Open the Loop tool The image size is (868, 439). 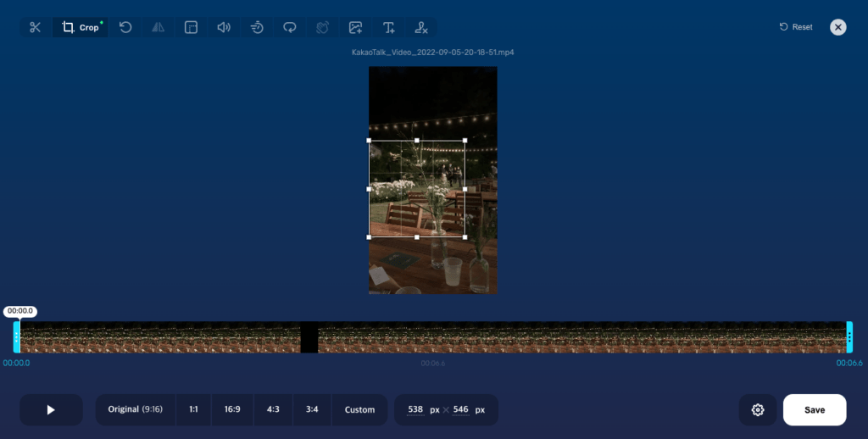coord(290,27)
